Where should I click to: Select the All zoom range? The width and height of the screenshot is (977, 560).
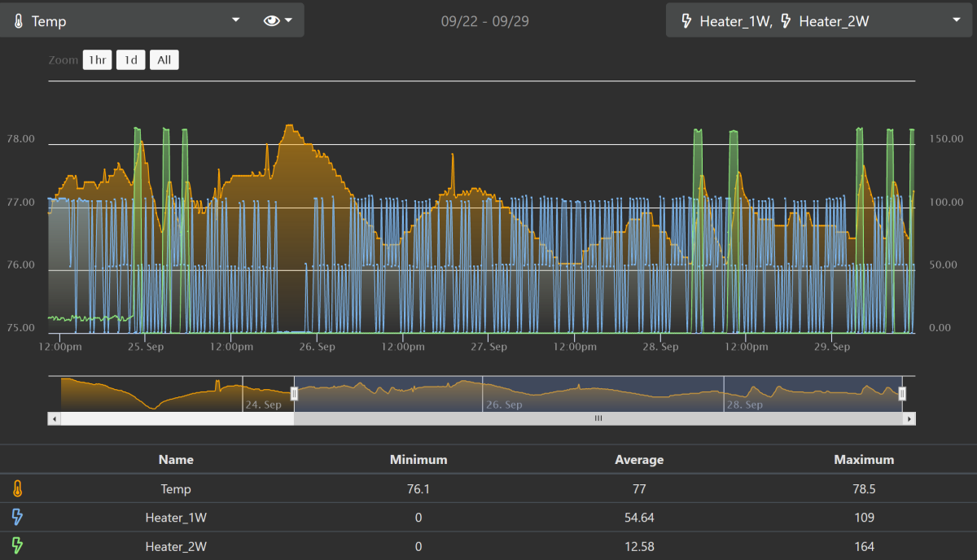(x=164, y=60)
